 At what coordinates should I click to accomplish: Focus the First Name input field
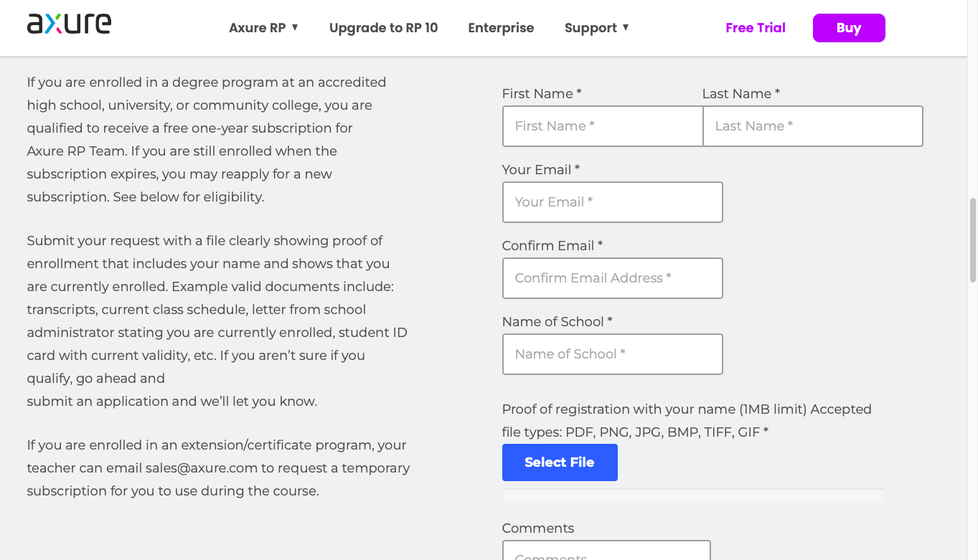click(603, 126)
